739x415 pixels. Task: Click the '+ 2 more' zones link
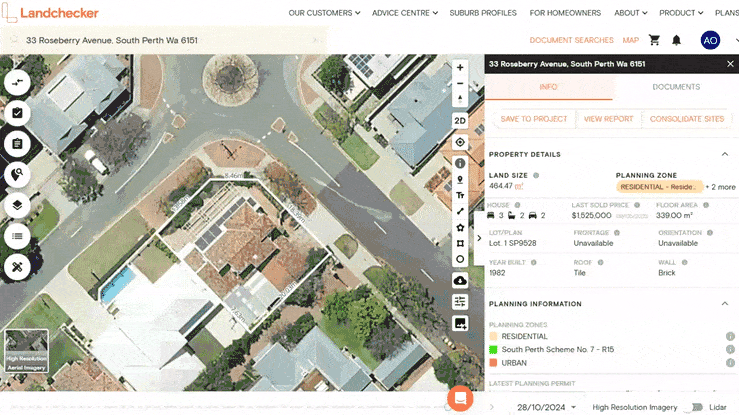coord(720,187)
